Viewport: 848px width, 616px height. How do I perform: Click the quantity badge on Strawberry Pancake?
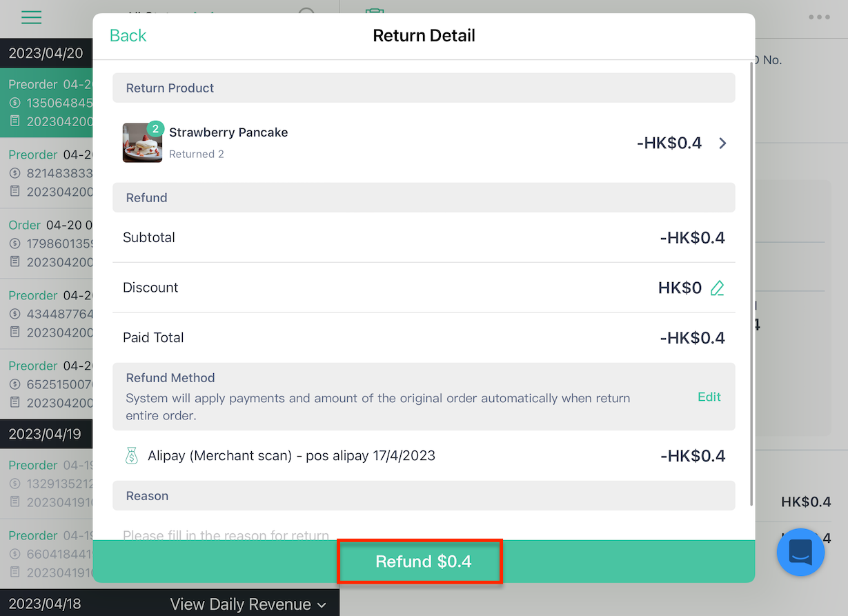point(156,128)
